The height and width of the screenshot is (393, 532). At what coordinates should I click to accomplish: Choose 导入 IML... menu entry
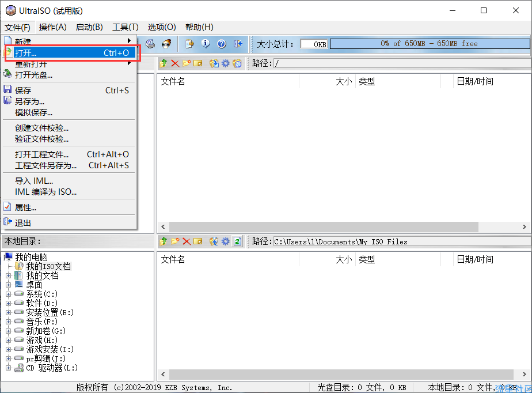70,181
